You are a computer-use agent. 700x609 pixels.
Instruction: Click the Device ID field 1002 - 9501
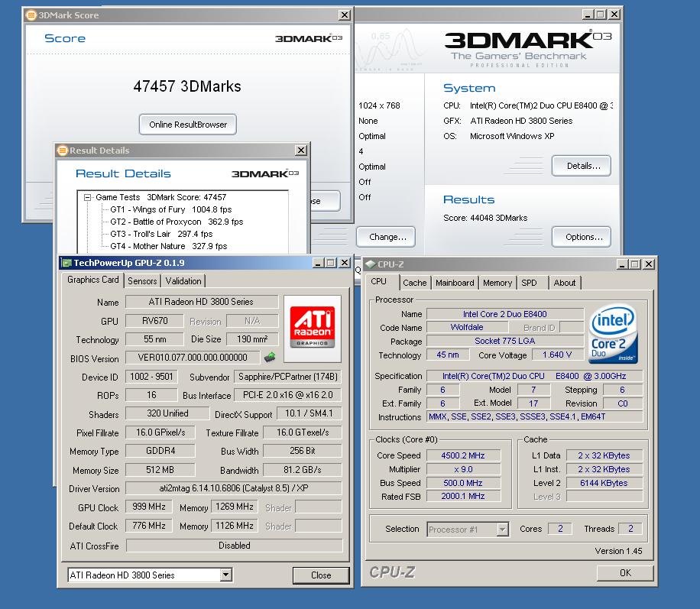point(151,377)
